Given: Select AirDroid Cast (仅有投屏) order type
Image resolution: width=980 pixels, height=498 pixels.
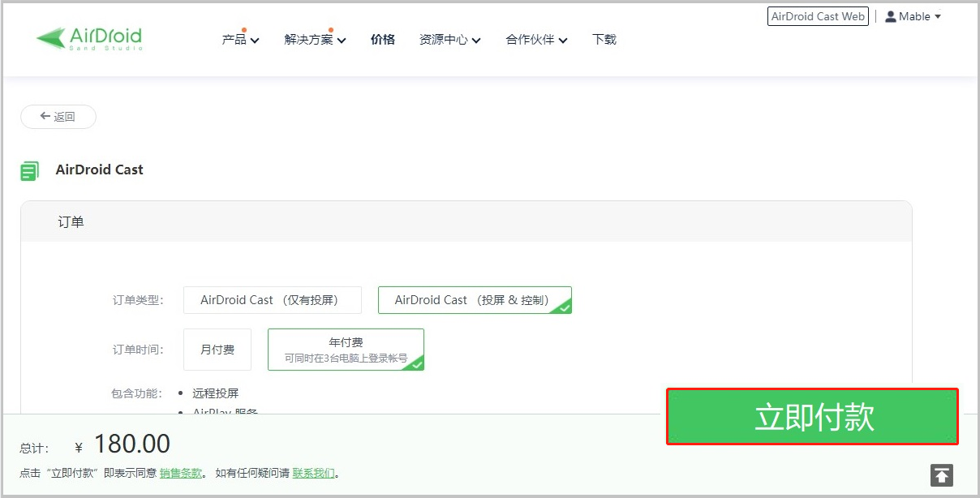Looking at the screenshot, I should click(x=273, y=300).
